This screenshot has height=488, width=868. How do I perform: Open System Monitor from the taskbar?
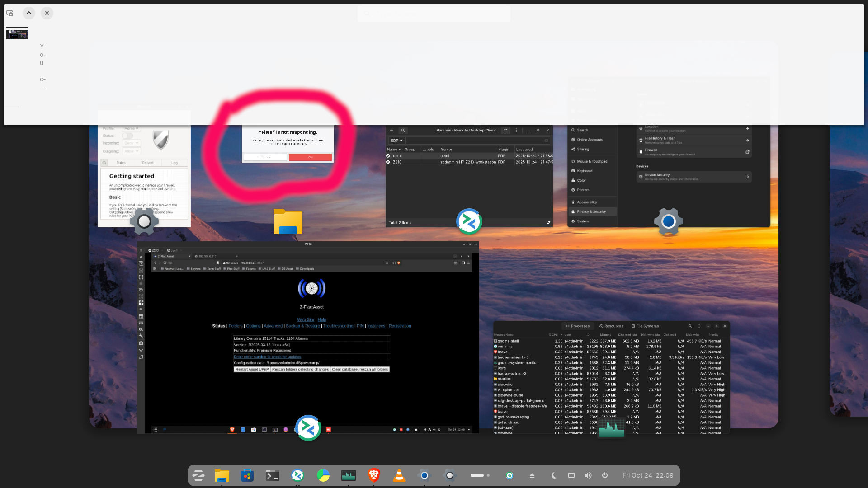coord(348,475)
